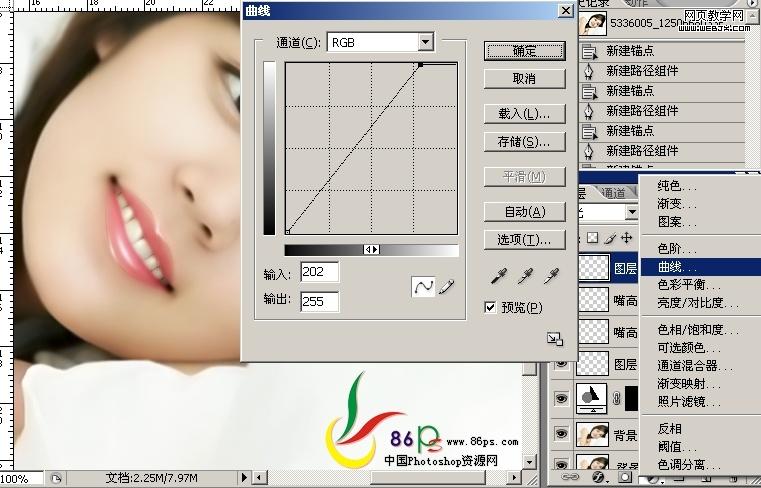This screenshot has width=761, height=488.
Task: Click canvas horizontal scrollbar right arrow
Action: point(513,478)
